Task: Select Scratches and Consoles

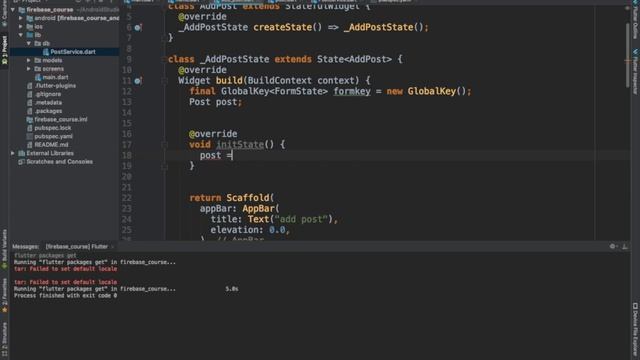Action: point(60,162)
